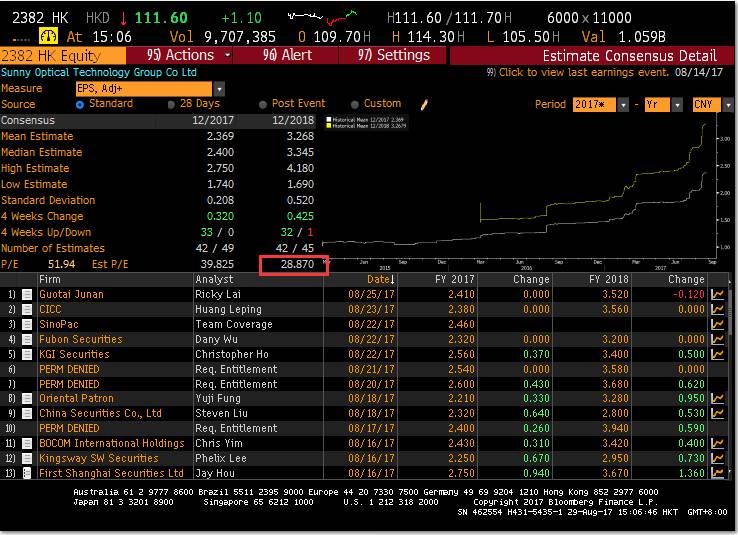738x535 pixels.
Task: Click the sort arrow on Date column
Action: point(392,279)
